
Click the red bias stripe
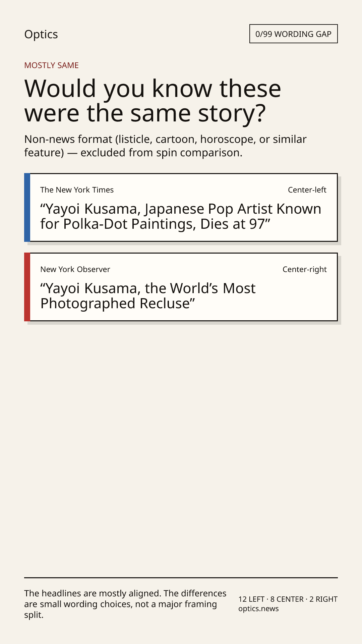[27, 287]
